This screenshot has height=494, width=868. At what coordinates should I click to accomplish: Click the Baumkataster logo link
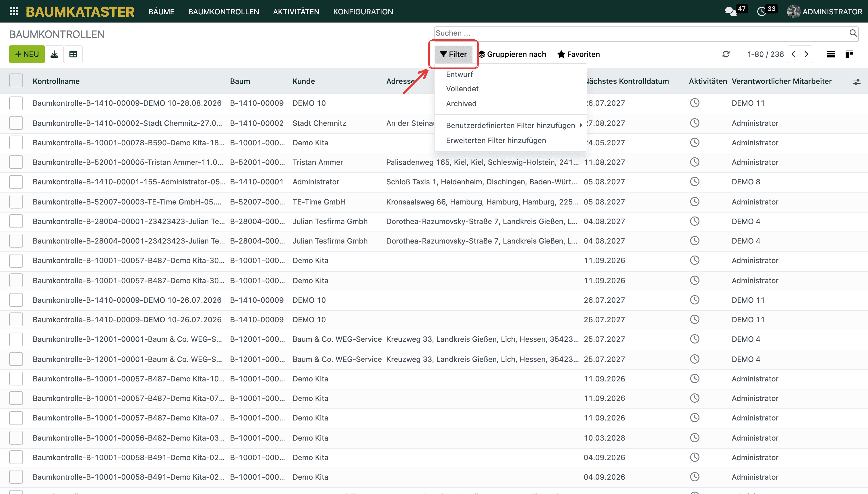tap(80, 11)
